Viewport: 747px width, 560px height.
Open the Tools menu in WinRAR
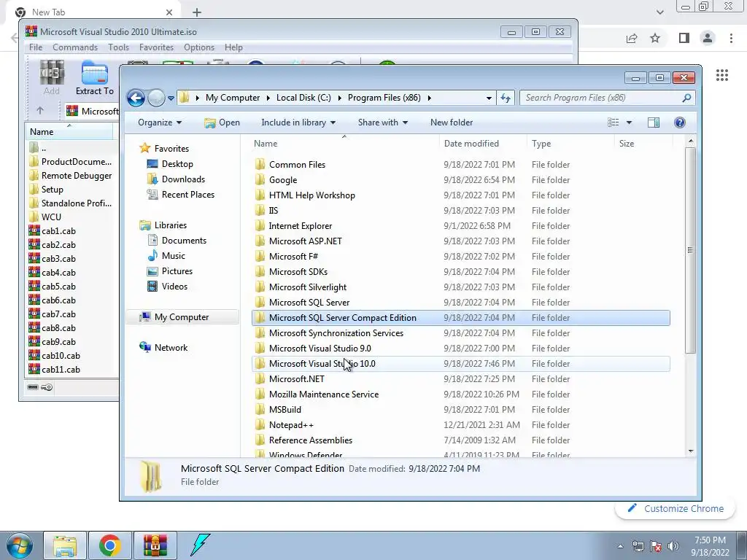(118, 47)
